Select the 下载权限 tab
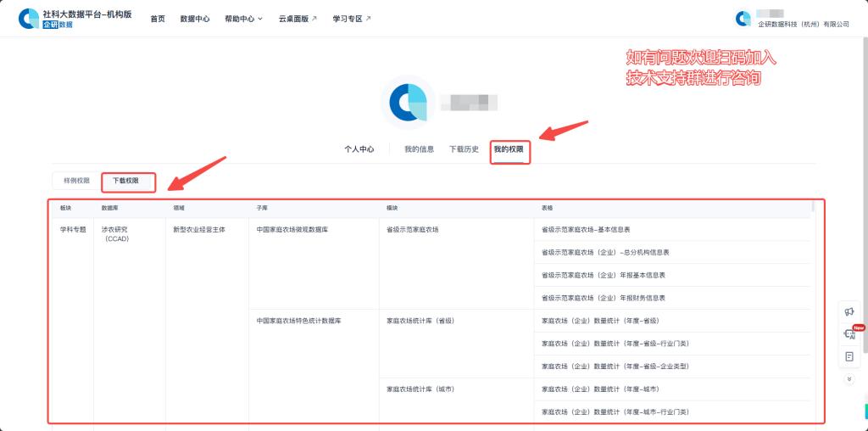 tap(126, 181)
